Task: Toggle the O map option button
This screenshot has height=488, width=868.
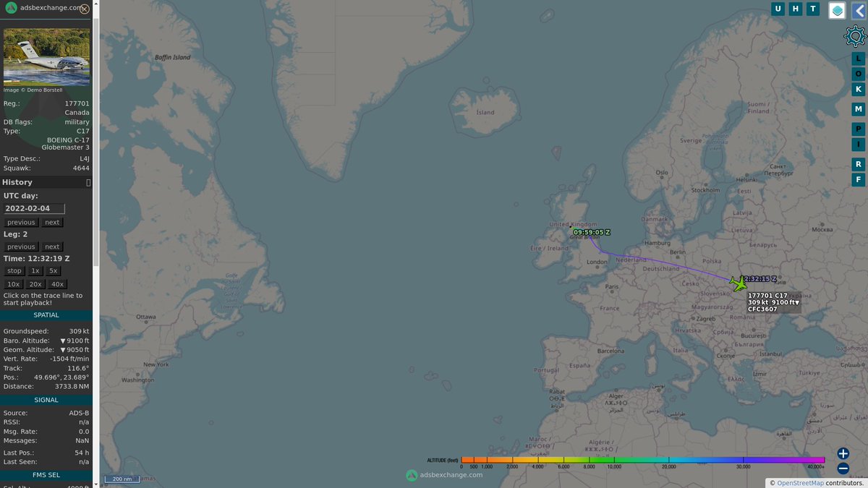Action: pos(859,74)
